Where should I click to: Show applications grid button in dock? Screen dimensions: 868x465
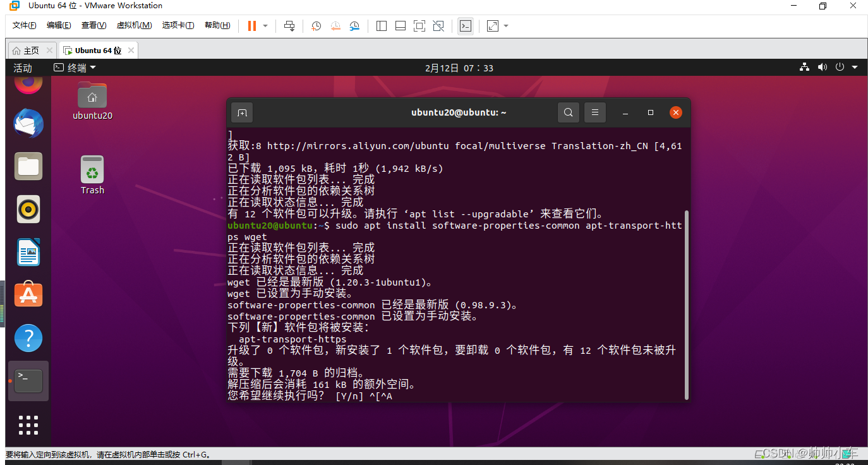(x=28, y=425)
